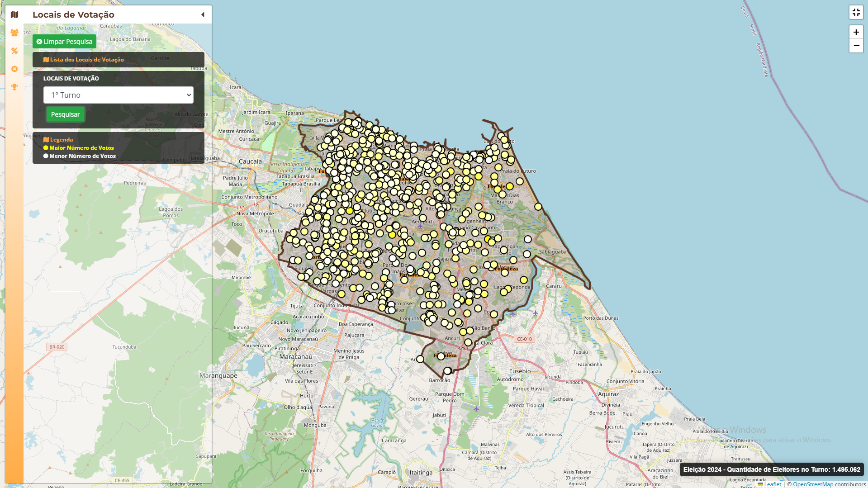The width and height of the screenshot is (868, 488).
Task: Click the Pesquisar button
Action: pos(65,114)
